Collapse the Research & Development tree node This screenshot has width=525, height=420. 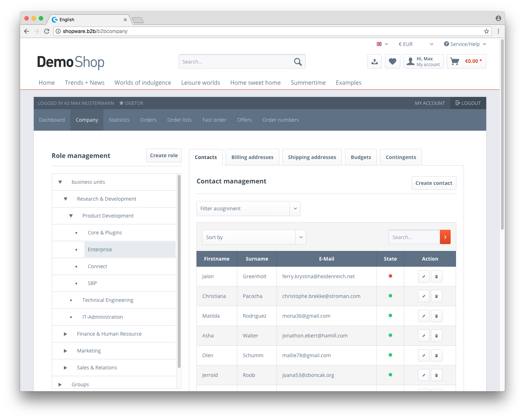(x=65, y=199)
